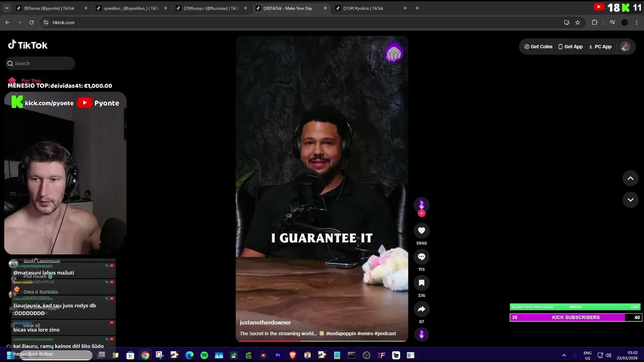This screenshot has width=644, height=362.
Task: Select the TikTok - Make Your Day tab
Action: pyautogui.click(x=291, y=8)
